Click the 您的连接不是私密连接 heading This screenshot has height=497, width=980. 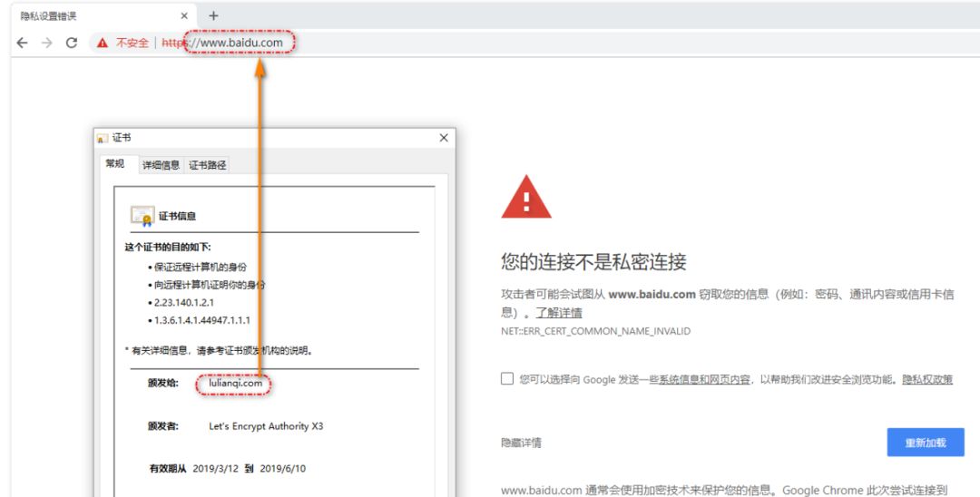[x=593, y=261]
